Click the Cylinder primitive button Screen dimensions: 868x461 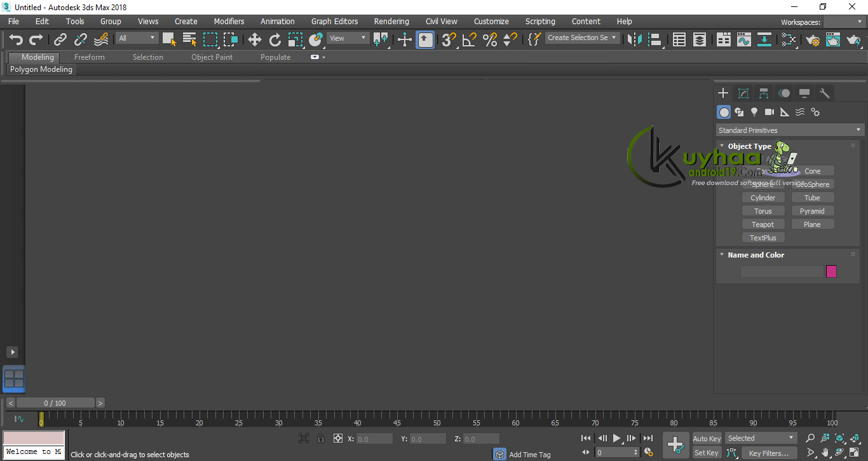[x=763, y=198]
